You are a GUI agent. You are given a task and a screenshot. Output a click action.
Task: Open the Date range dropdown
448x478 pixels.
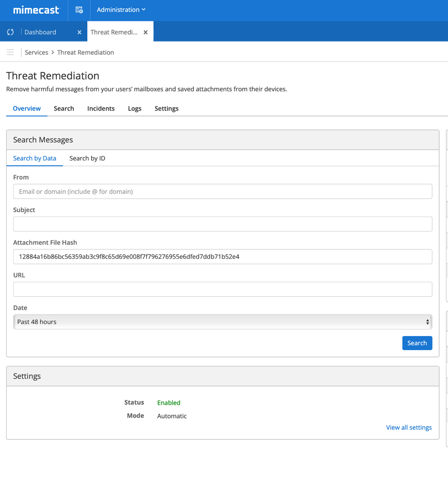click(x=223, y=322)
